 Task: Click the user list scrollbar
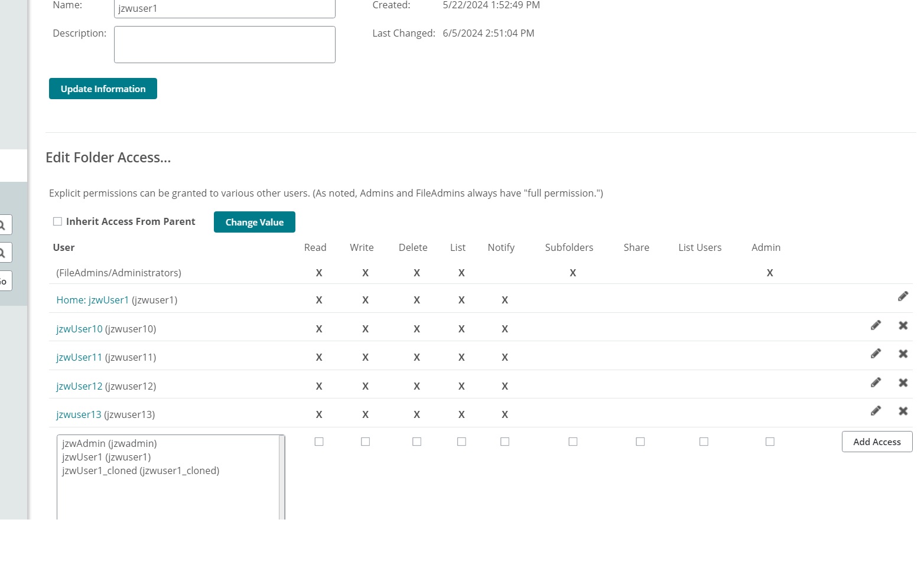click(x=282, y=477)
